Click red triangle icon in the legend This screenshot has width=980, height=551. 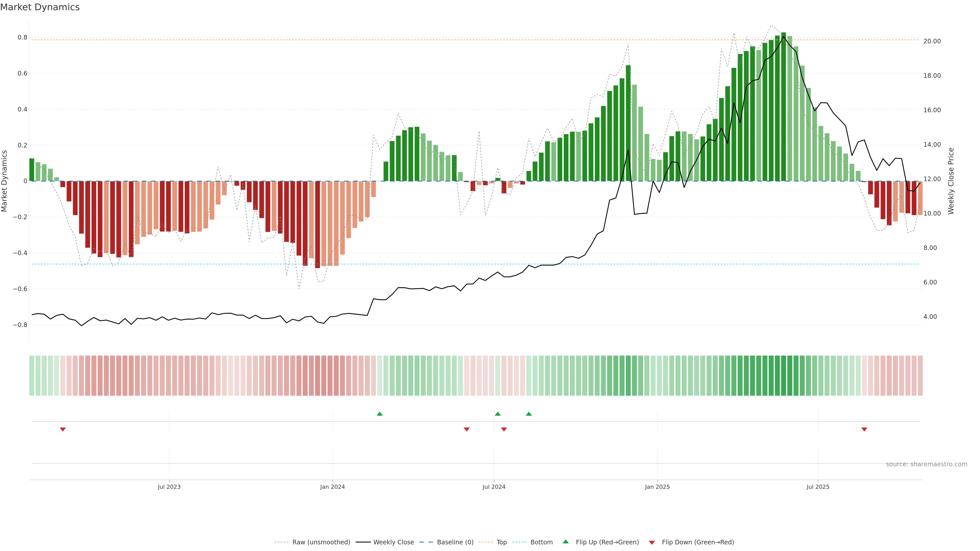pyautogui.click(x=652, y=542)
